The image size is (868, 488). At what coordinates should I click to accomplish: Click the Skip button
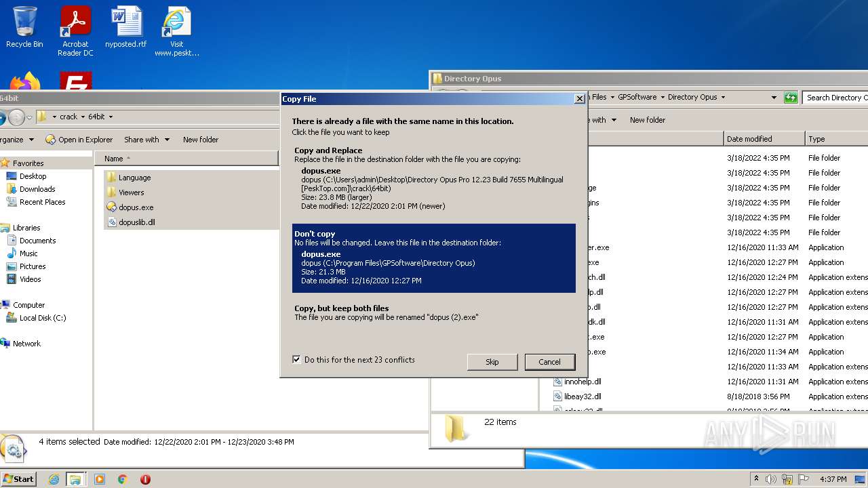492,362
